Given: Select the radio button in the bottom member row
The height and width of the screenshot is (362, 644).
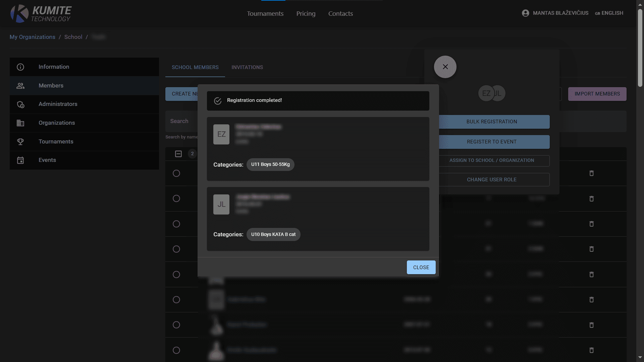Looking at the screenshot, I should 177,350.
